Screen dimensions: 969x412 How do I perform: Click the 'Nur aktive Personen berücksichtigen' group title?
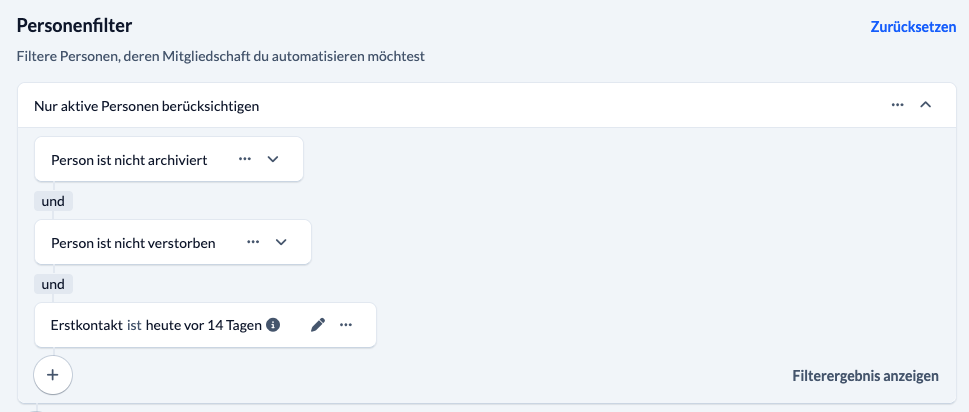[x=146, y=106]
